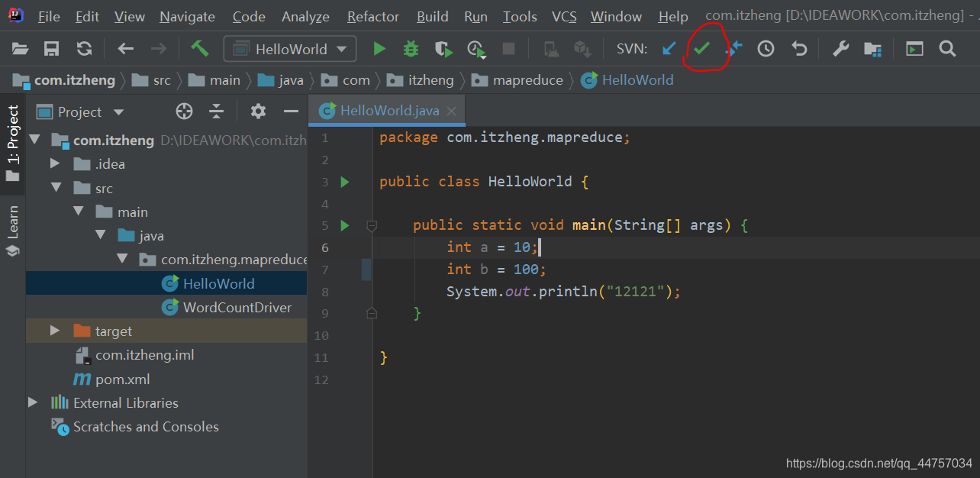Click Search Everywhere magnifier icon
Screen dimensions: 980x478
click(x=947, y=49)
